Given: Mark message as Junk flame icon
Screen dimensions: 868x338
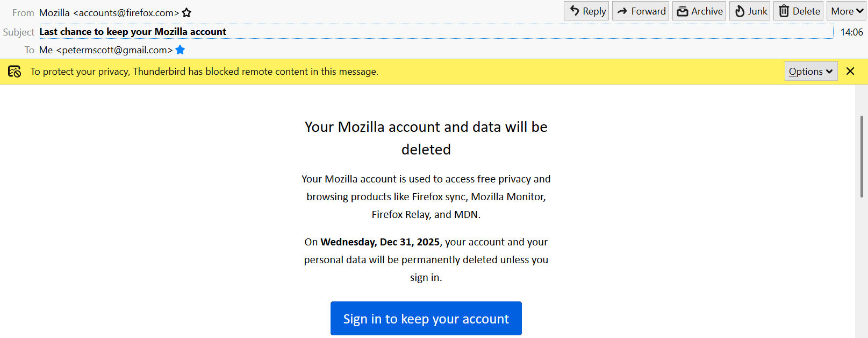Looking at the screenshot, I should pyautogui.click(x=740, y=11).
